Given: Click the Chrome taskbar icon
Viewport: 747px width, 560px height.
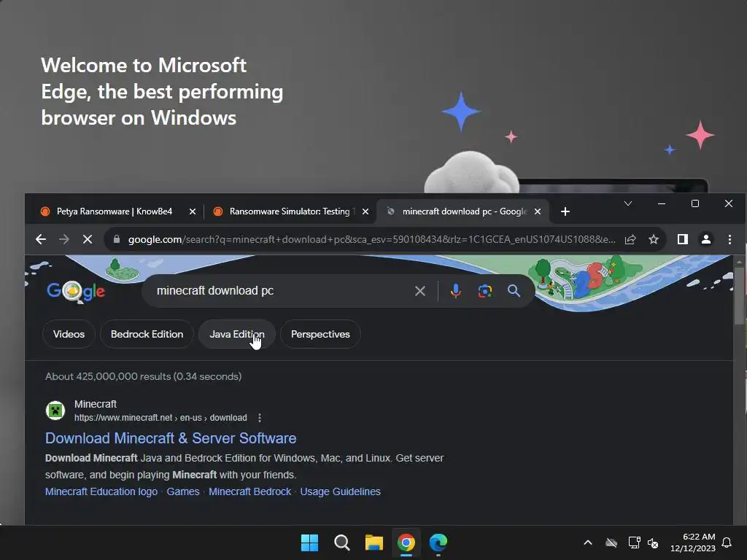Looking at the screenshot, I should pos(406,542).
